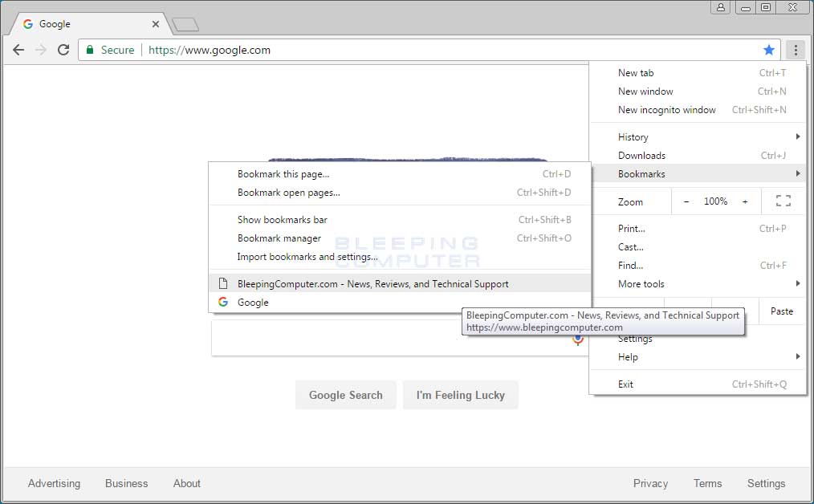
Task: Expand the History submenu
Action: 698,137
